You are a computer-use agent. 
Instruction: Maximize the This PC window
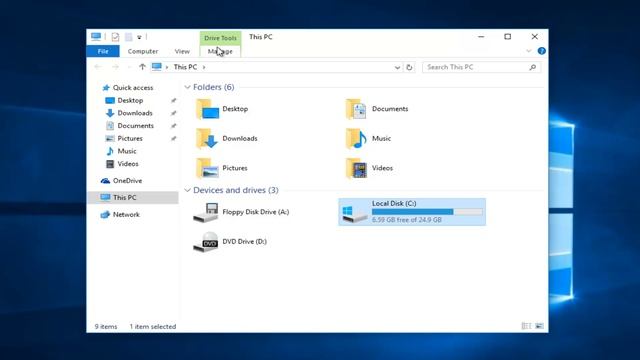tap(507, 37)
